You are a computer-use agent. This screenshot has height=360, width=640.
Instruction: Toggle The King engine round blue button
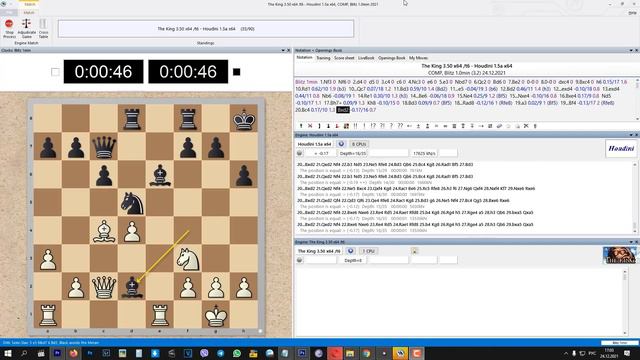tap(350, 251)
